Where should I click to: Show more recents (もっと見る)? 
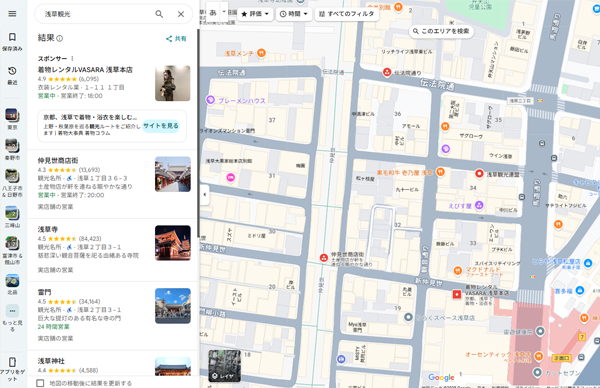12,318
